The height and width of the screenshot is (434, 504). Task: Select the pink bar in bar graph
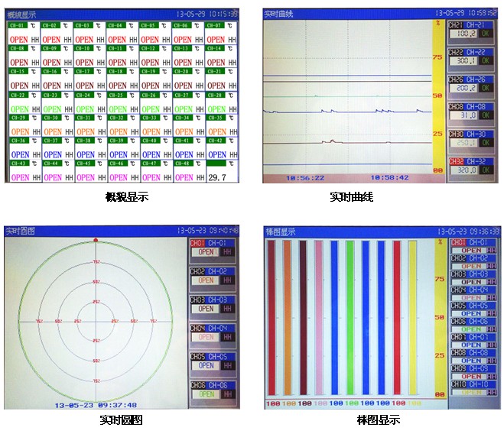coord(319,317)
